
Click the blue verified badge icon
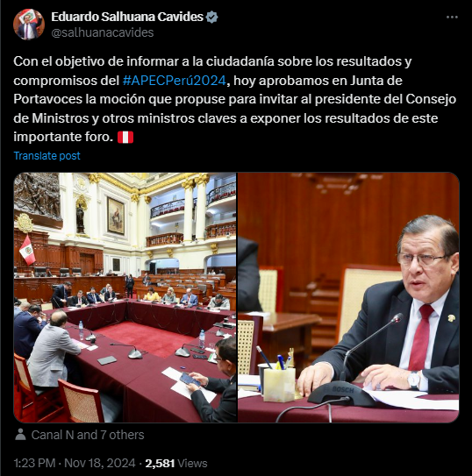[211, 17]
